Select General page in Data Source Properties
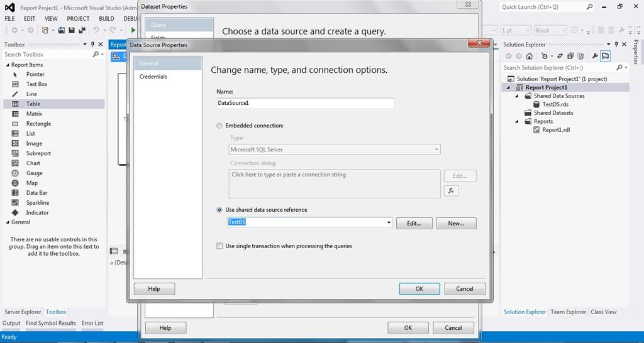 [x=167, y=63]
